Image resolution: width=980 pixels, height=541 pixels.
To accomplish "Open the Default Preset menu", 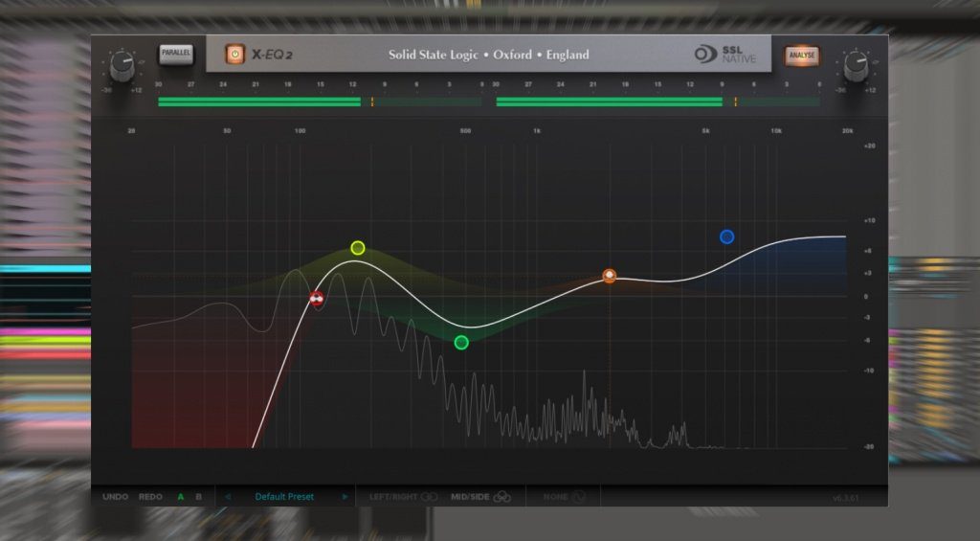I will pyautogui.click(x=284, y=497).
